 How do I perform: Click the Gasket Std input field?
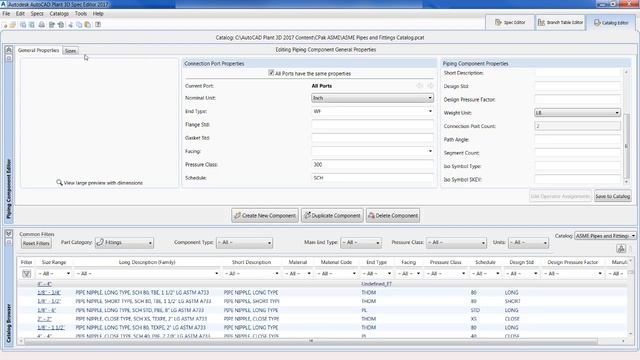[x=372, y=138]
